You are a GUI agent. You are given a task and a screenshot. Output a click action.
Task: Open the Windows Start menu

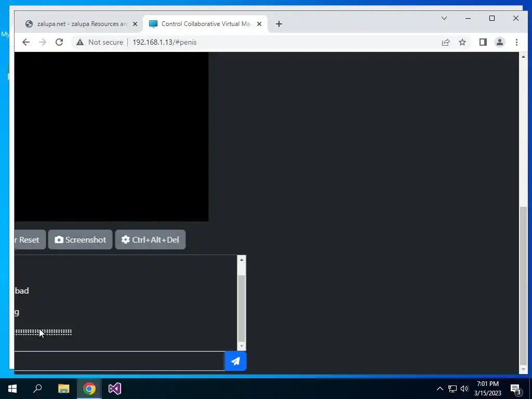[12, 389]
